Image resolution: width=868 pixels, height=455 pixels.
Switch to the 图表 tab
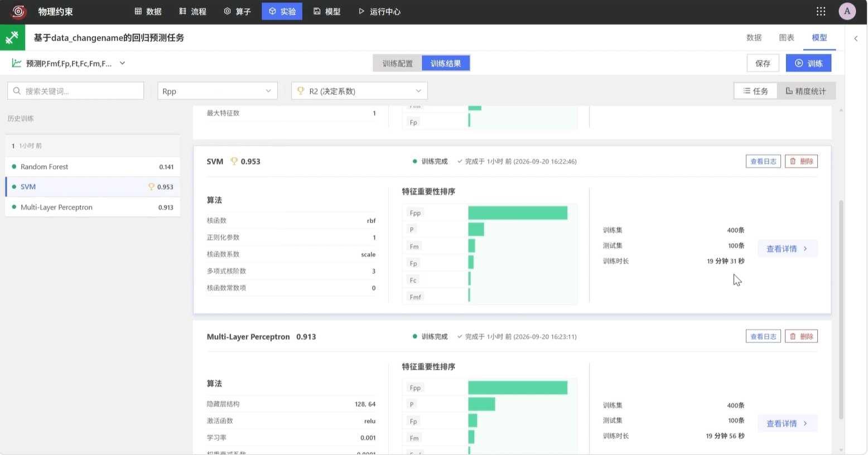787,37
